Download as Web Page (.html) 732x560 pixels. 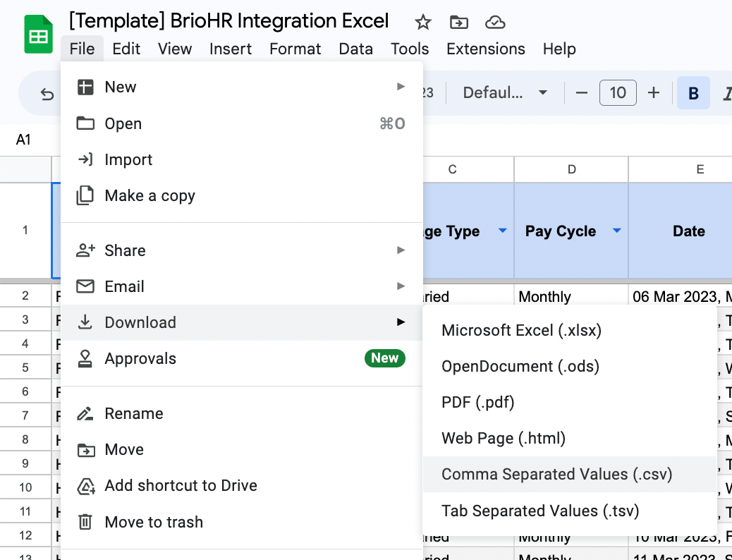569,439
